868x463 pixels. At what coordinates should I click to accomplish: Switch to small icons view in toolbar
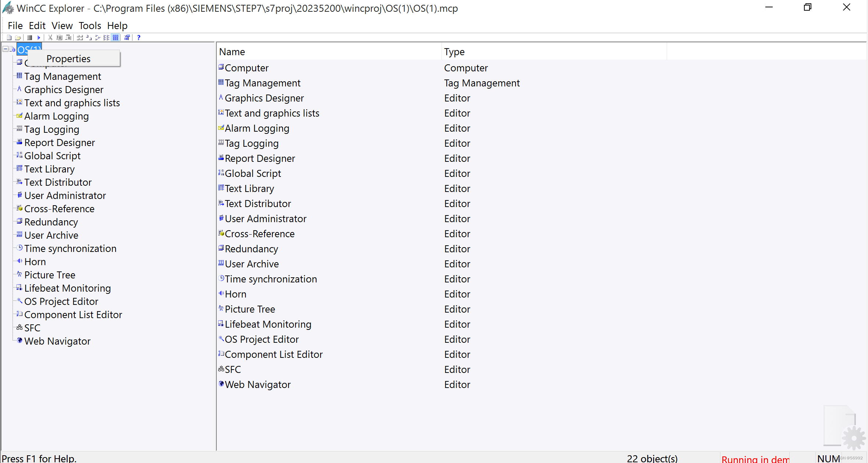pos(89,37)
